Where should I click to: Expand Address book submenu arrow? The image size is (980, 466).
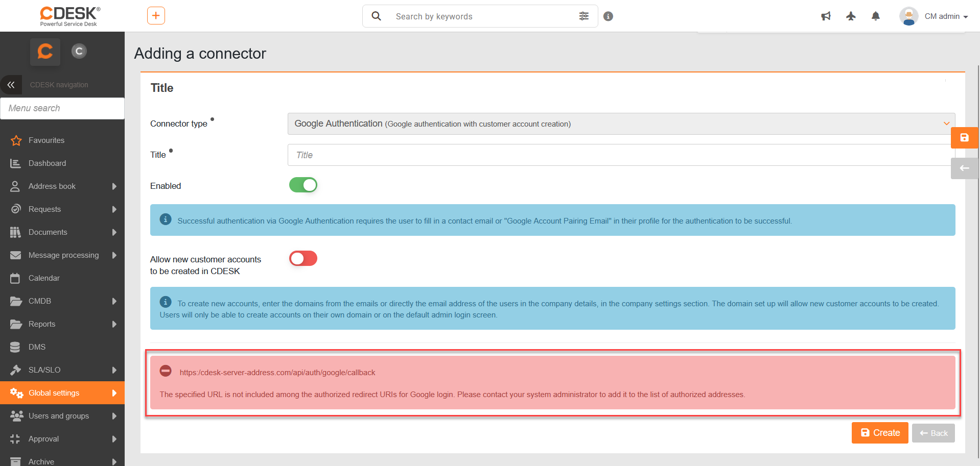point(114,186)
